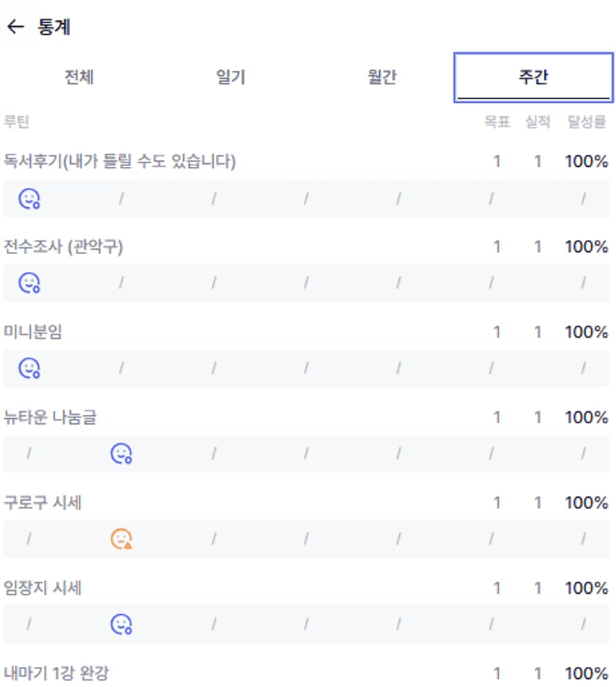Screen dimensions: 616x687
Task: Click orange warning face under 구로구 시세
Action: [x=121, y=538]
